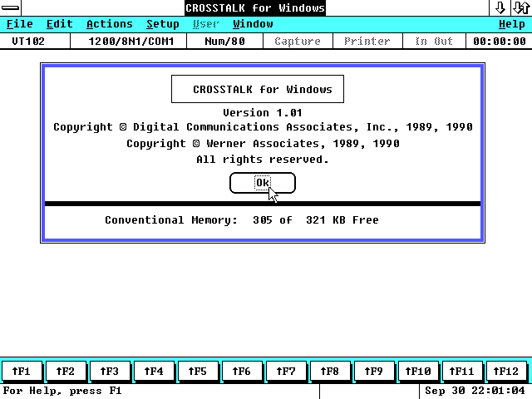Click the 'For Help, press F1' status message

(x=62, y=391)
